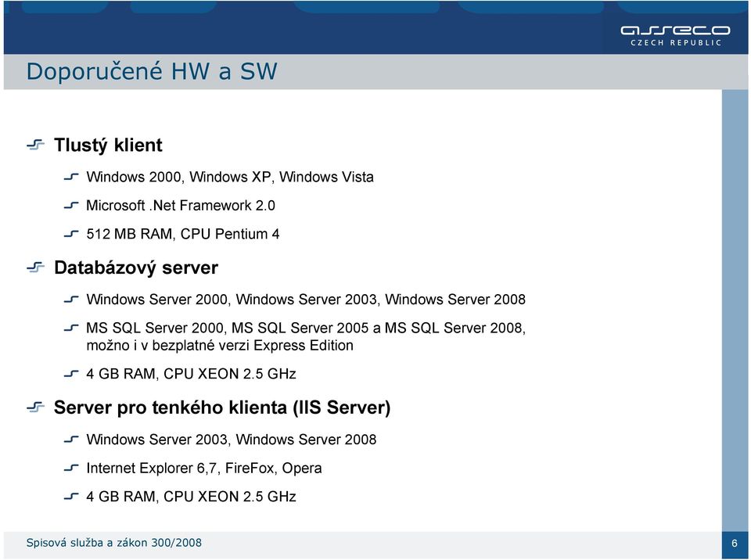751x560 pixels.
Task: Click the slide number 6 in the footer
Action: pyautogui.click(x=735, y=544)
